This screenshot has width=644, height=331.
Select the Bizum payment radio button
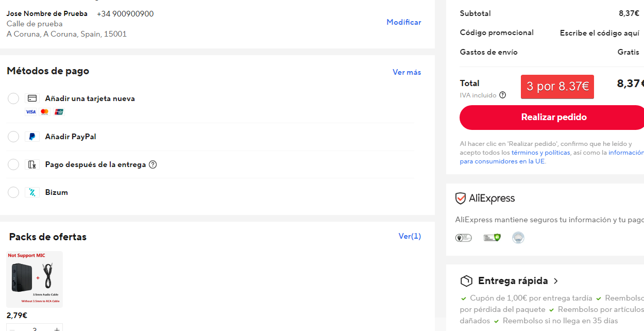pos(13,192)
